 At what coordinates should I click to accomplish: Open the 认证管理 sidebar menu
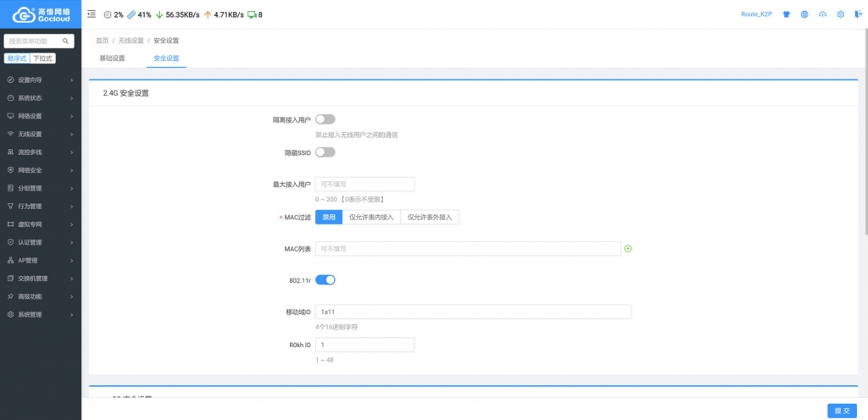click(x=41, y=242)
